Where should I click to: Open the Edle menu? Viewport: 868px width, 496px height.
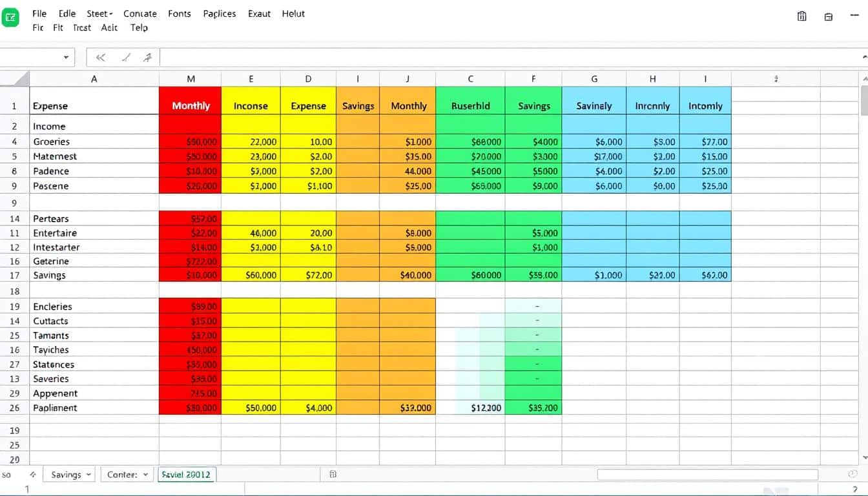pos(67,14)
